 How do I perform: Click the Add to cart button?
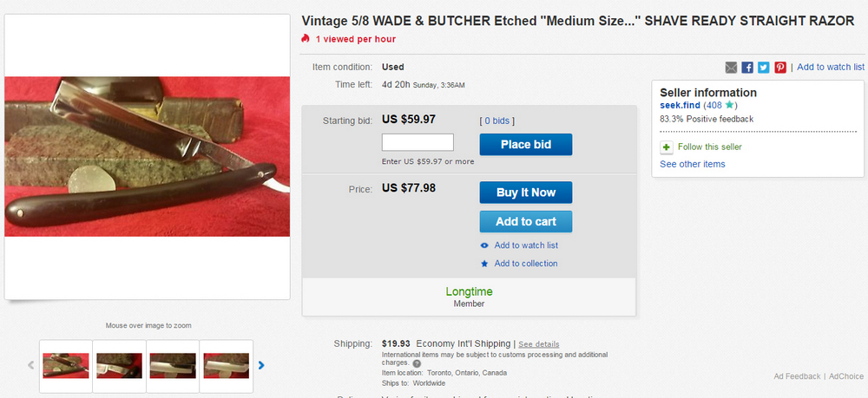click(525, 221)
